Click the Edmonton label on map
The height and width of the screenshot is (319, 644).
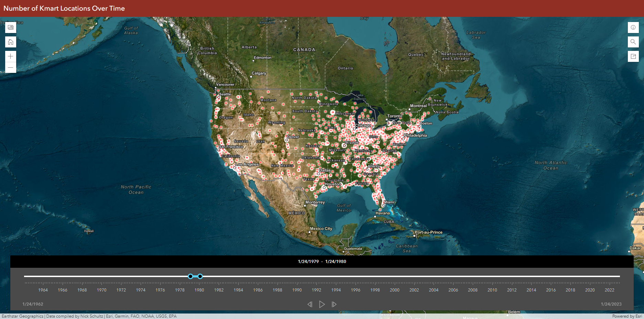click(262, 58)
